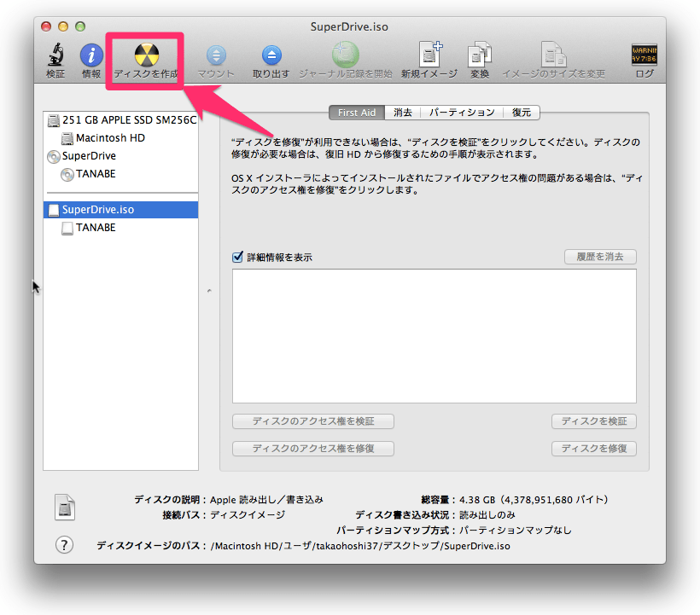The height and width of the screenshot is (615, 700).
Task: Select the 251 GB APPLE SSD disk
Action: 120,120
